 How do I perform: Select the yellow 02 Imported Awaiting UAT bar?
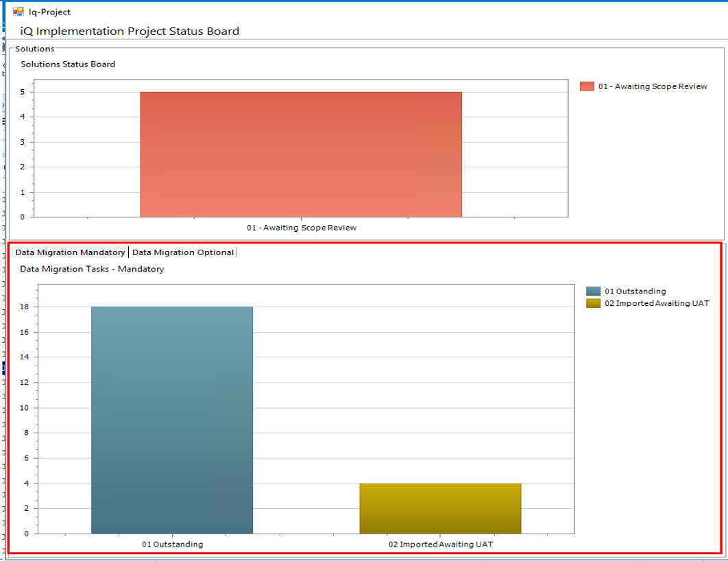pos(439,508)
